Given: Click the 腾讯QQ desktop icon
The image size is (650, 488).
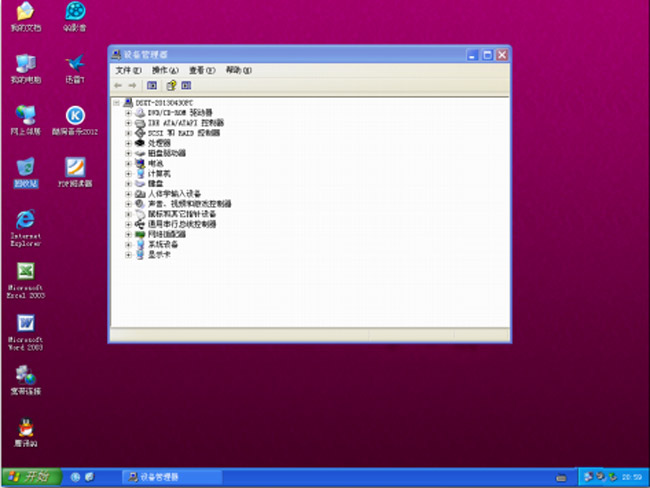Looking at the screenshot, I should (26, 428).
